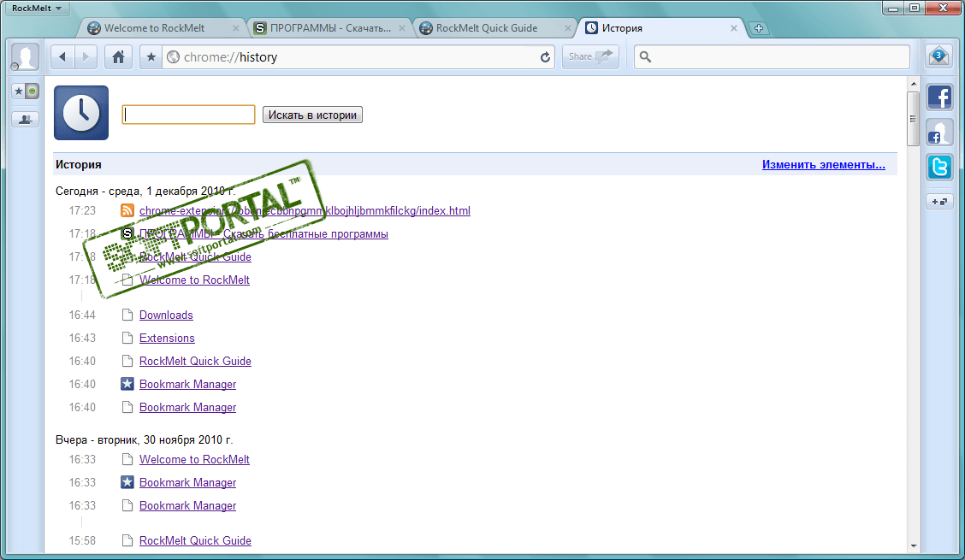Open a new tab with plus button
This screenshot has height=560, width=965.
[x=758, y=28]
